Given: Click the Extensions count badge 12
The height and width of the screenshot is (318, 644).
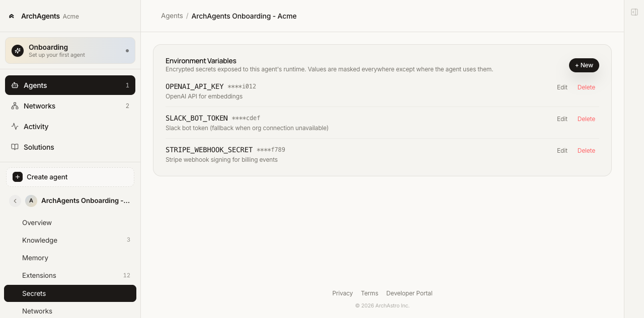Looking at the screenshot, I should pyautogui.click(x=127, y=275).
